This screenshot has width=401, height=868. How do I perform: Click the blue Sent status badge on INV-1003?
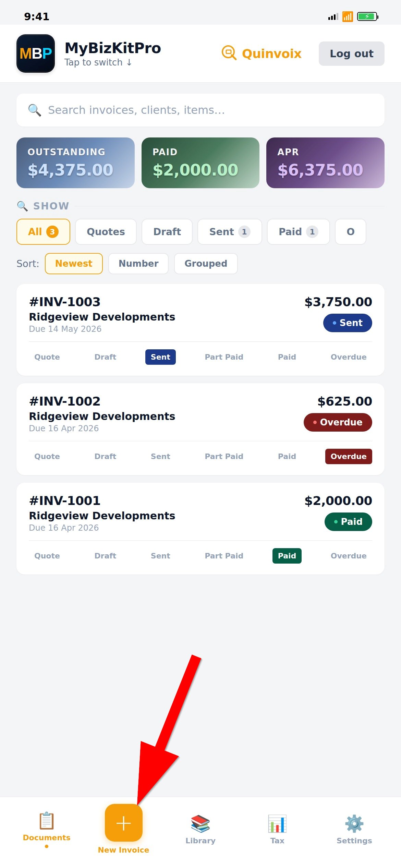[348, 323]
